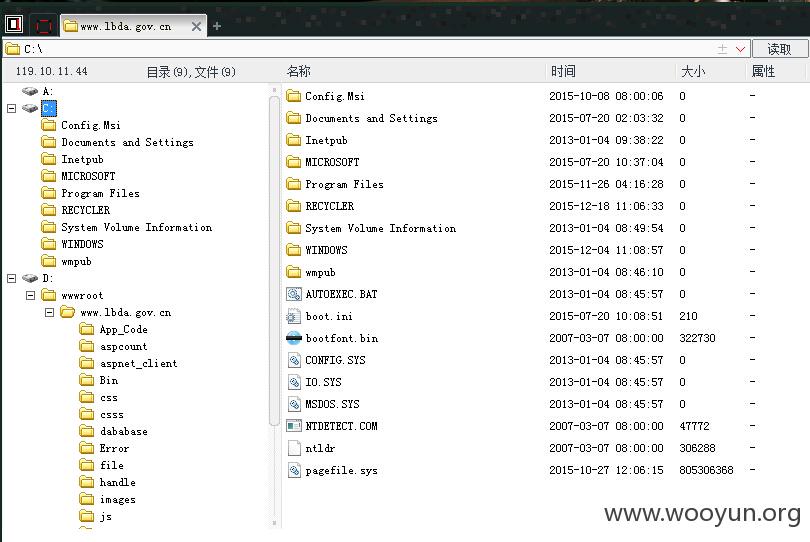
Task: Select dababase folder icon in the tree
Action: pyautogui.click(x=87, y=431)
